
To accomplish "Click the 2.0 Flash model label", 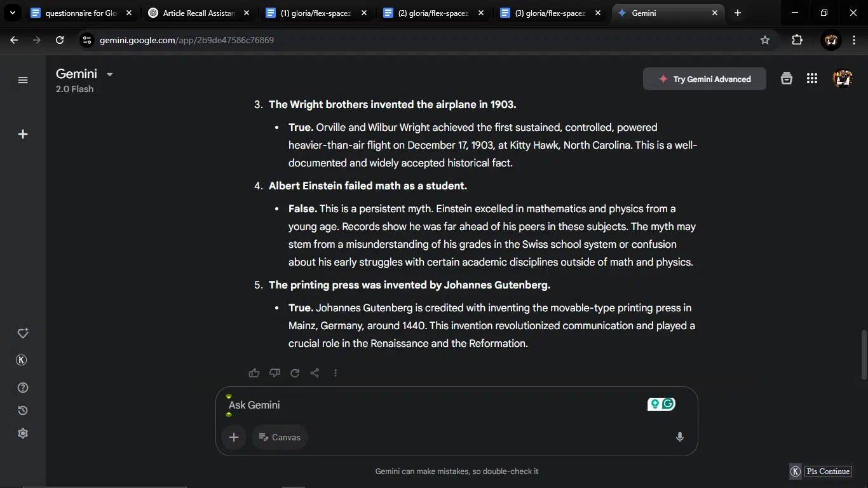I will pos(74,89).
